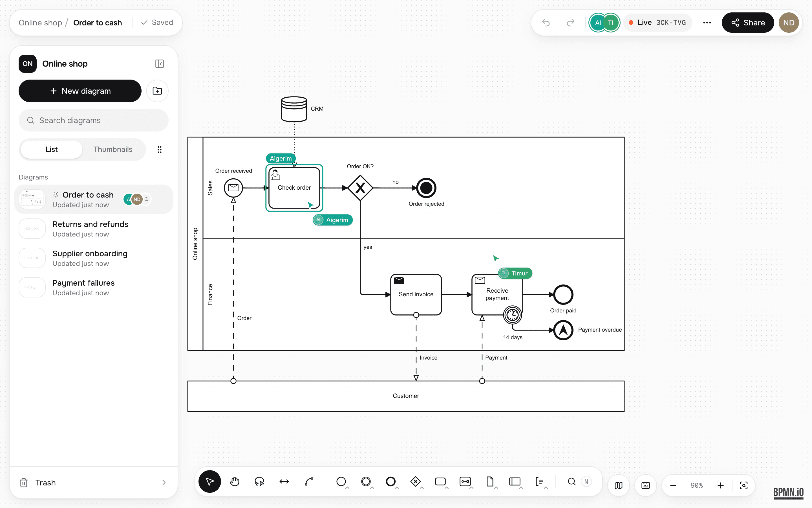
Task: Focus the Search diagrams field
Action: click(94, 120)
